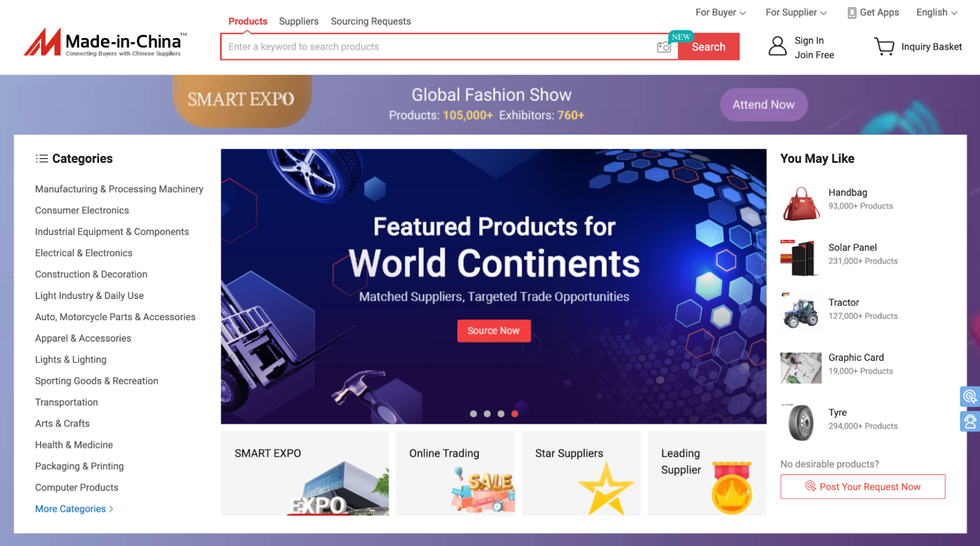This screenshot has width=980, height=546.
Task: Click the user profile icon
Action: 777,47
